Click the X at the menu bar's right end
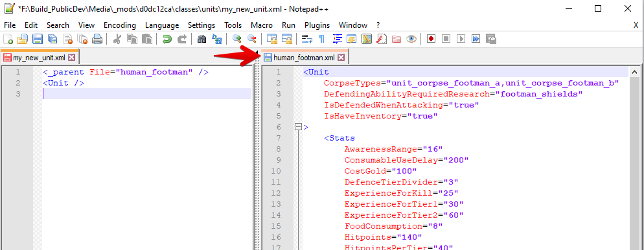The height and width of the screenshot is (250, 644). (x=636, y=25)
